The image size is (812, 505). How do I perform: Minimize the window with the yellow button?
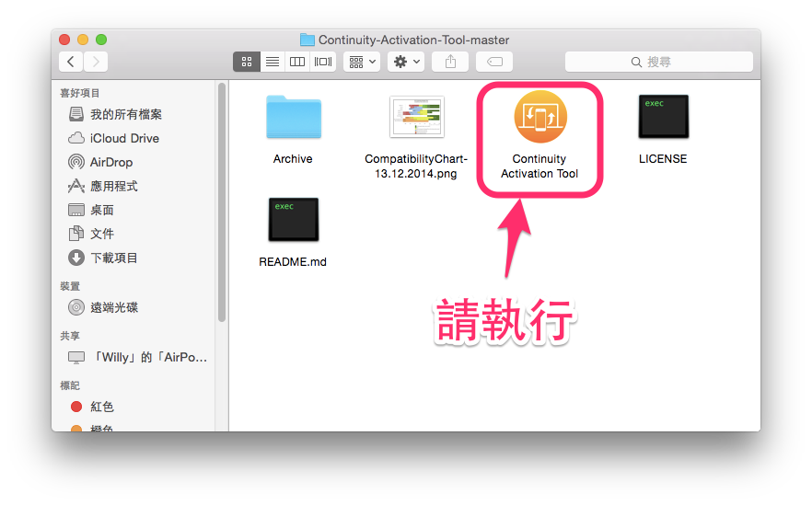point(83,40)
